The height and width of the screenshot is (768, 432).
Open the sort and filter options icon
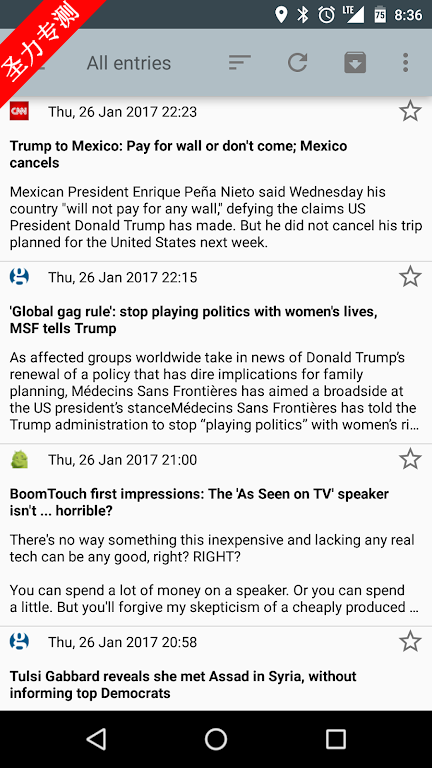tap(240, 63)
